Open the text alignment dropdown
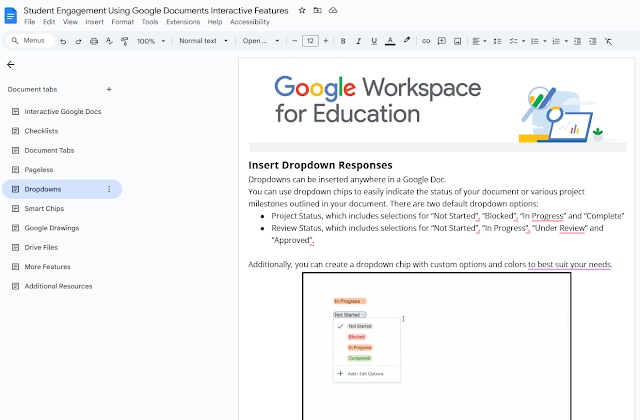This screenshot has height=420, width=640. [479, 41]
